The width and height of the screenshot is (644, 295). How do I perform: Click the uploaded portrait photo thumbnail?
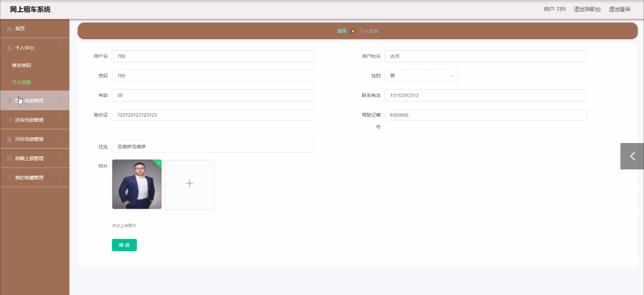coord(137,185)
